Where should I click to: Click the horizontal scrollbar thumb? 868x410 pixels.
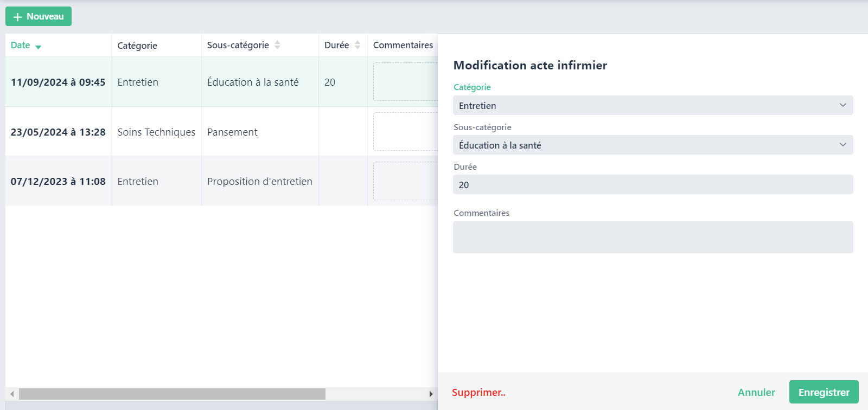tap(172, 394)
